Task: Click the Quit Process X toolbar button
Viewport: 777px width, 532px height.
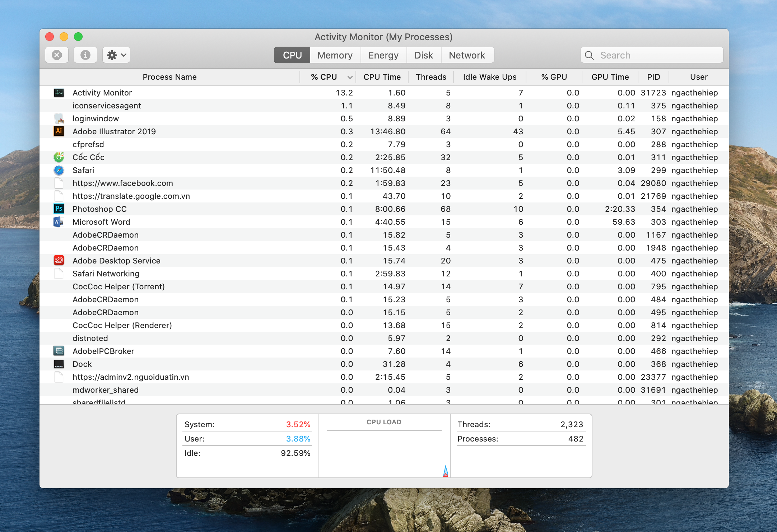Action: [x=57, y=55]
